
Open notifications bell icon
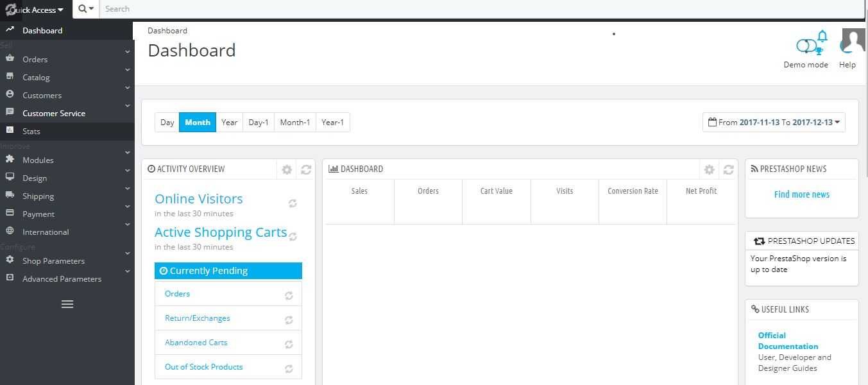coord(822,36)
